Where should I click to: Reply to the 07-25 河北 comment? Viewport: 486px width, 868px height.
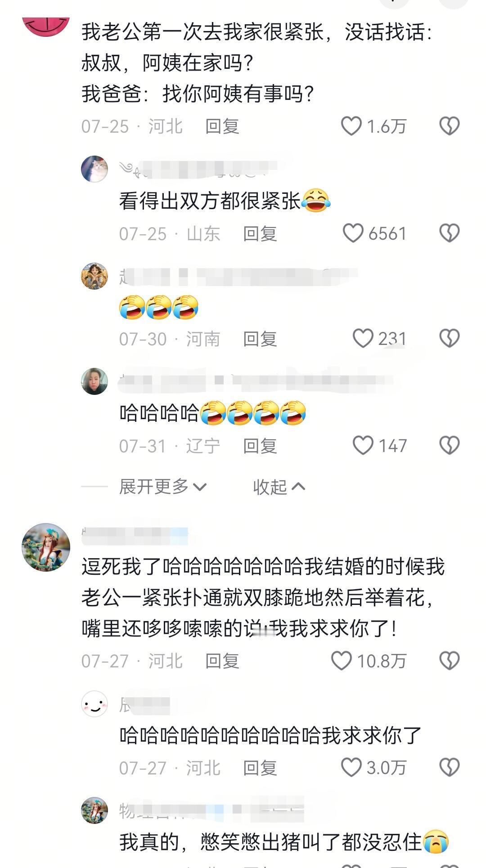[222, 126]
